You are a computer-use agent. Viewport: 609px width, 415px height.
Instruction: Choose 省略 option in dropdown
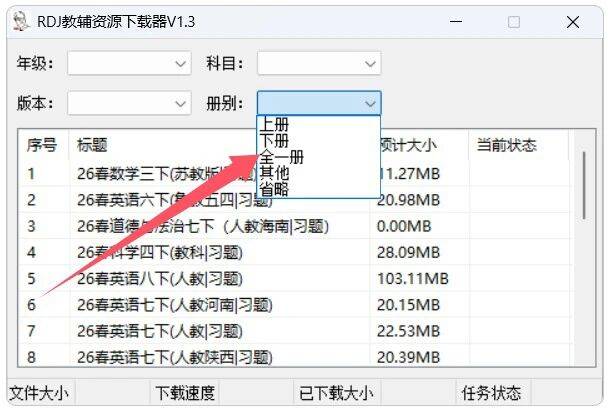[x=275, y=189]
